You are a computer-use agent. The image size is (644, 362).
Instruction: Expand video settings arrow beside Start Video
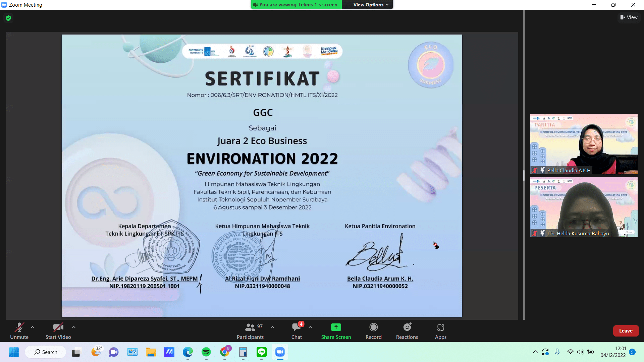[74, 327]
